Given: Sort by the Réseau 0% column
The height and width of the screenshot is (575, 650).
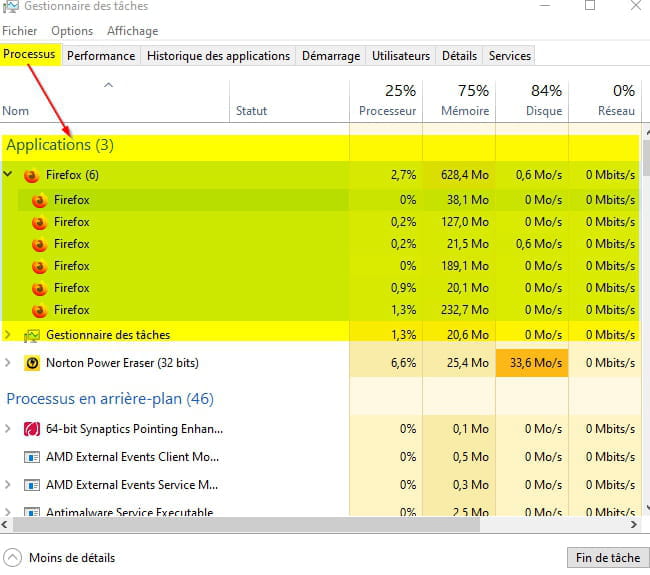Looking at the screenshot, I should pos(605,101).
